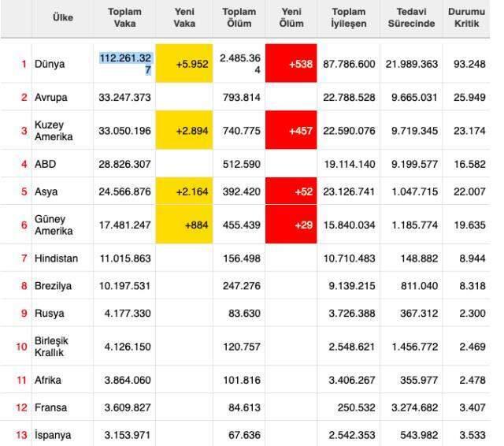The image size is (504, 446).
Task: Sort by Durumu Kritik column header
Action: [466, 17]
